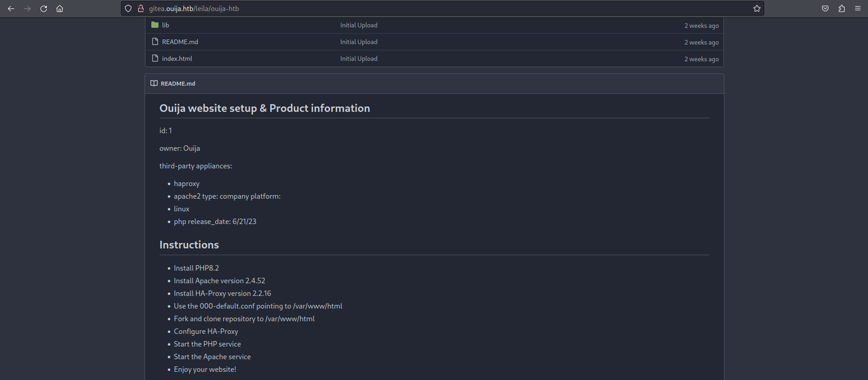Open the lib folder
Image resolution: width=868 pixels, height=380 pixels.
coord(165,25)
